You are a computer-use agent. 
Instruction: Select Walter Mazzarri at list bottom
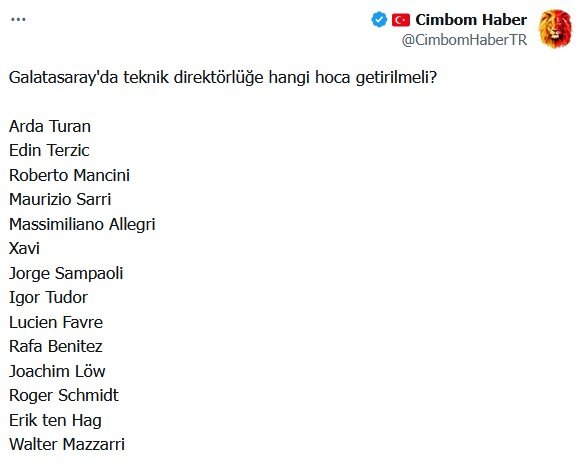click(x=67, y=444)
